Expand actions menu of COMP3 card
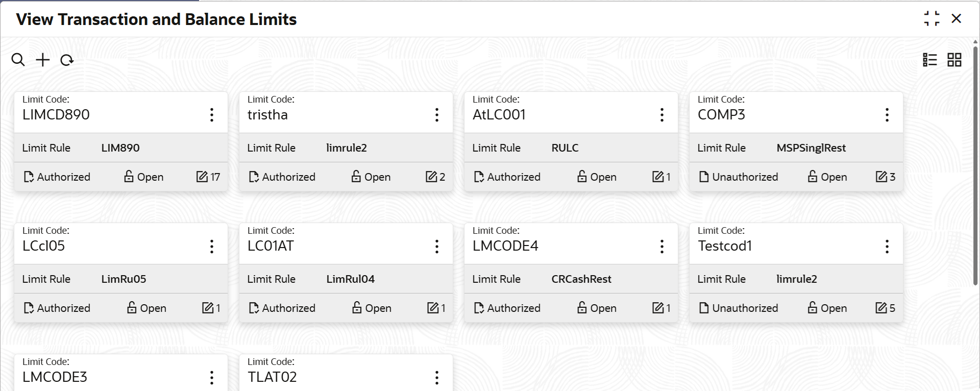The image size is (980, 391). [x=887, y=115]
